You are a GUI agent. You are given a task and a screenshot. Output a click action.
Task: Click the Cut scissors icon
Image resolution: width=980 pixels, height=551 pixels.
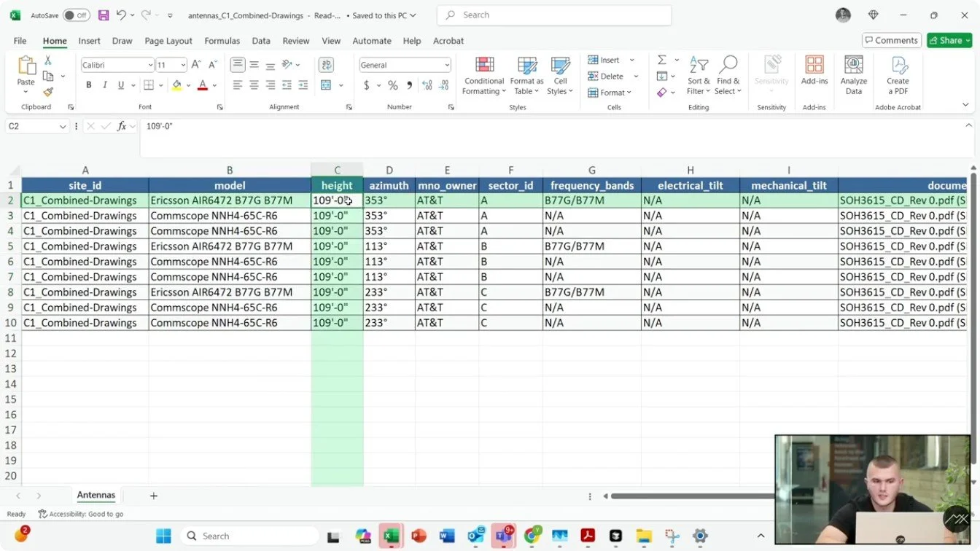[x=48, y=60]
